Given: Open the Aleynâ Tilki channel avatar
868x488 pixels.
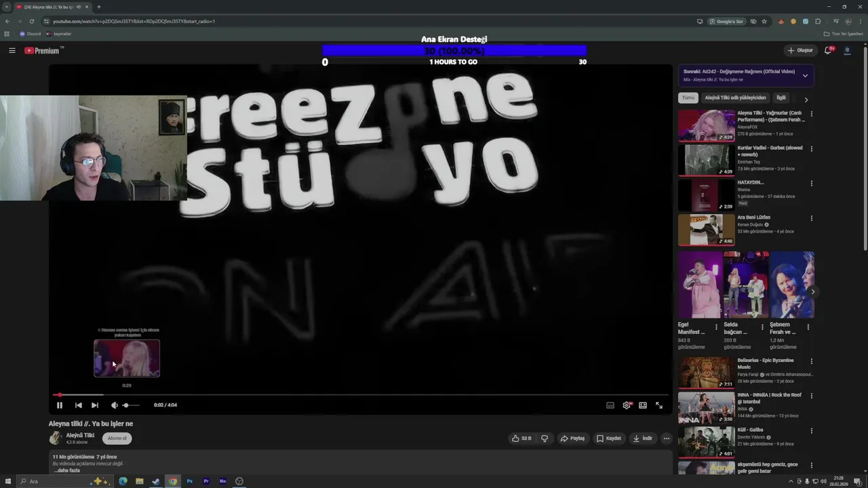Looking at the screenshot, I should coord(55,438).
